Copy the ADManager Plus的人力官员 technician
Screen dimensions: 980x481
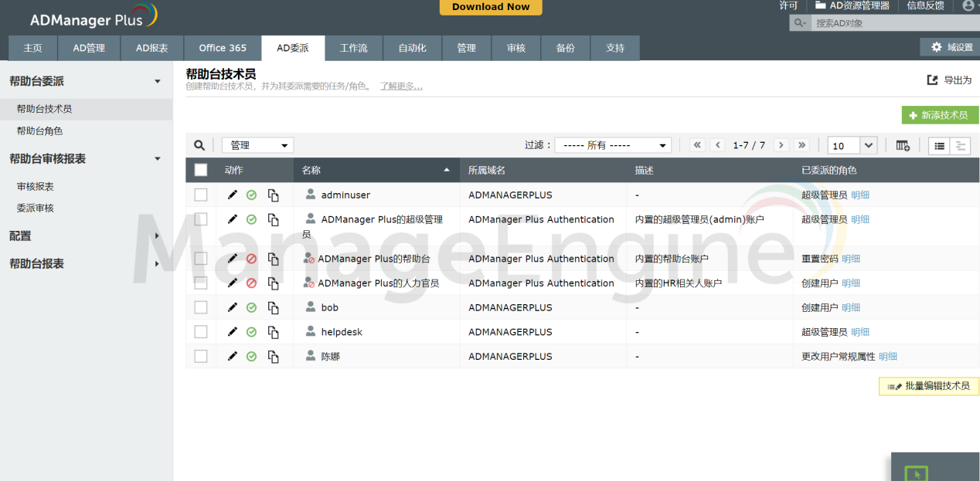click(273, 283)
